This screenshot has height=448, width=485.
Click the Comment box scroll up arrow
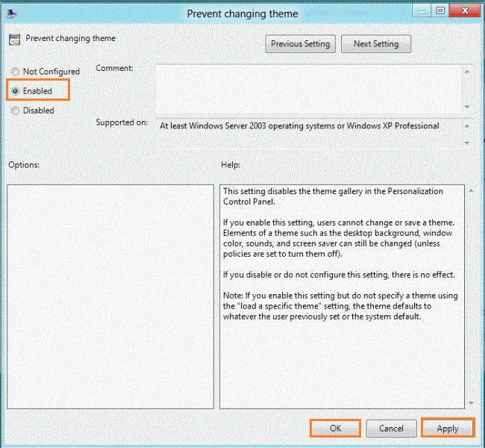click(467, 72)
